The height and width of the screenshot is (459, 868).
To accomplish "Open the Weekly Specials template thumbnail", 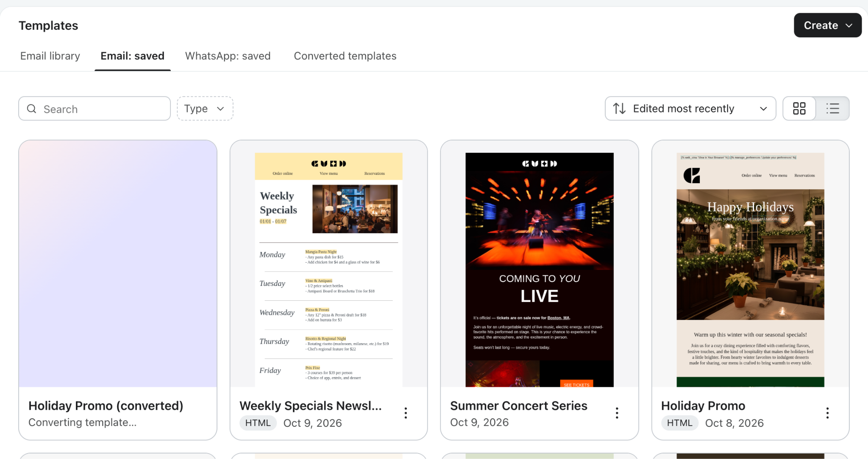I will click(x=328, y=270).
